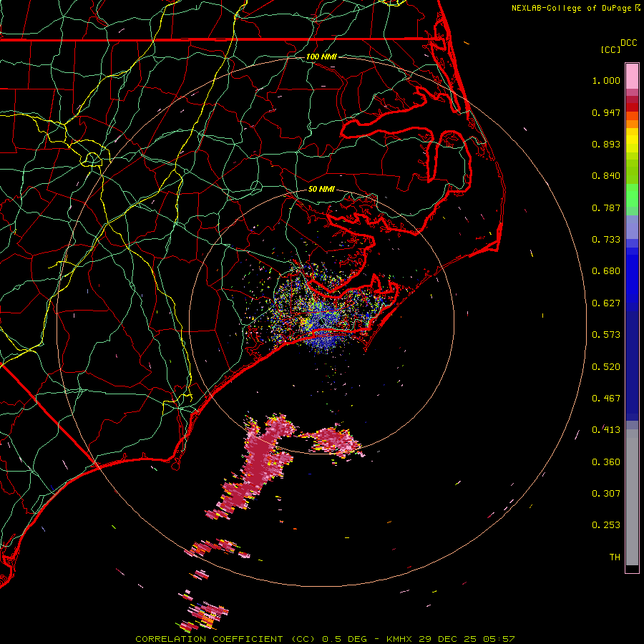Click the 50 NMI range ring label
The height and width of the screenshot is (644, 644).
point(321,190)
